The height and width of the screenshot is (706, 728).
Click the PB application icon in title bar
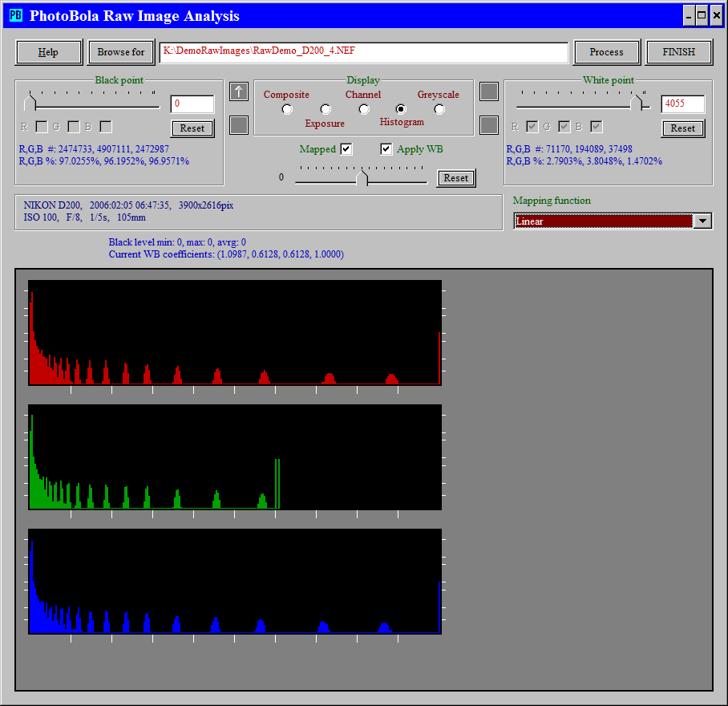(16, 16)
